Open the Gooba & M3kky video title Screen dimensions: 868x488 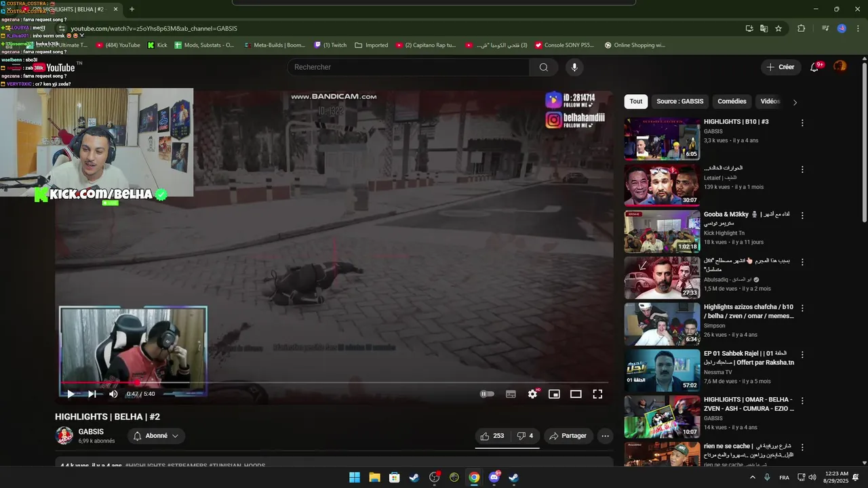747,218
